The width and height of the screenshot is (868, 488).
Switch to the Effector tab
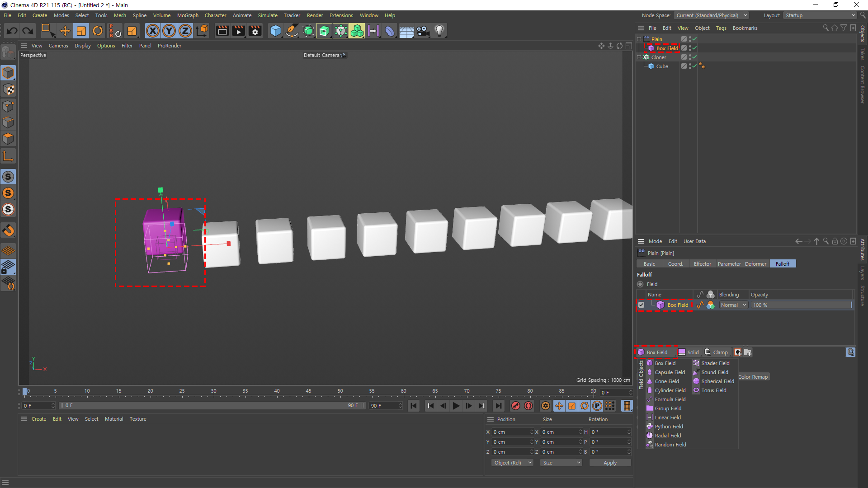702,264
